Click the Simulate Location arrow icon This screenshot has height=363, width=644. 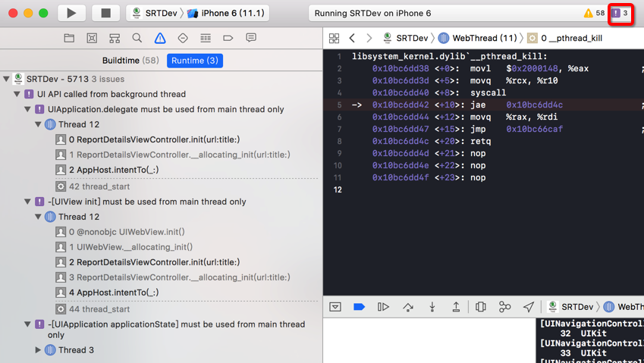(529, 307)
